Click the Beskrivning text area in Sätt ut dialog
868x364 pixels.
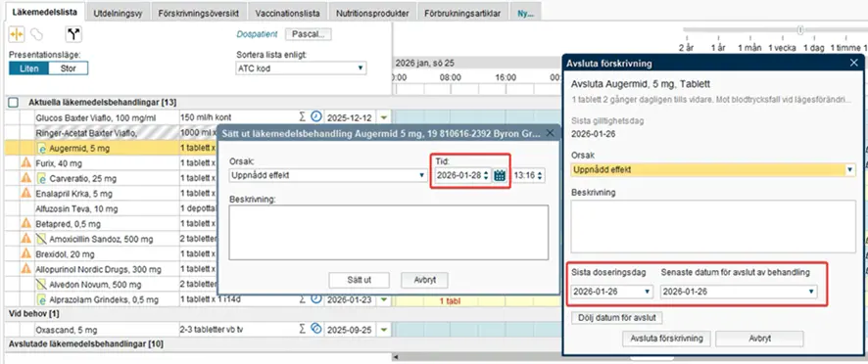coord(388,232)
